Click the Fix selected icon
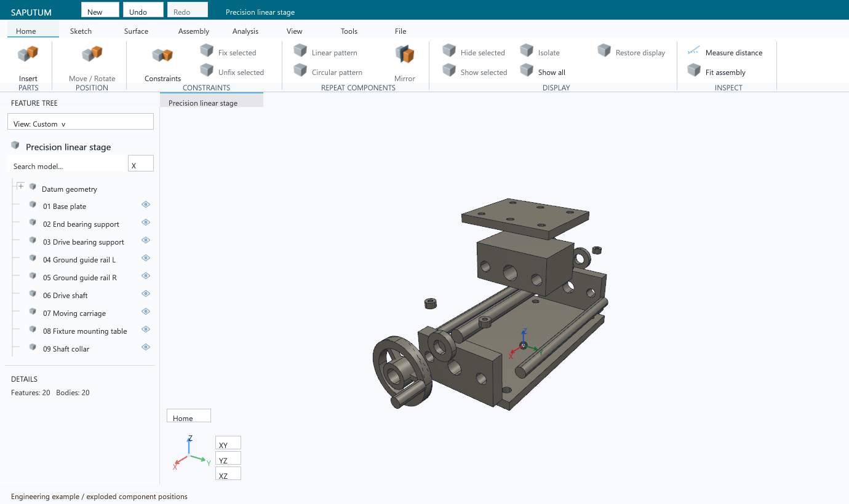The width and height of the screenshot is (849, 504). 207,51
